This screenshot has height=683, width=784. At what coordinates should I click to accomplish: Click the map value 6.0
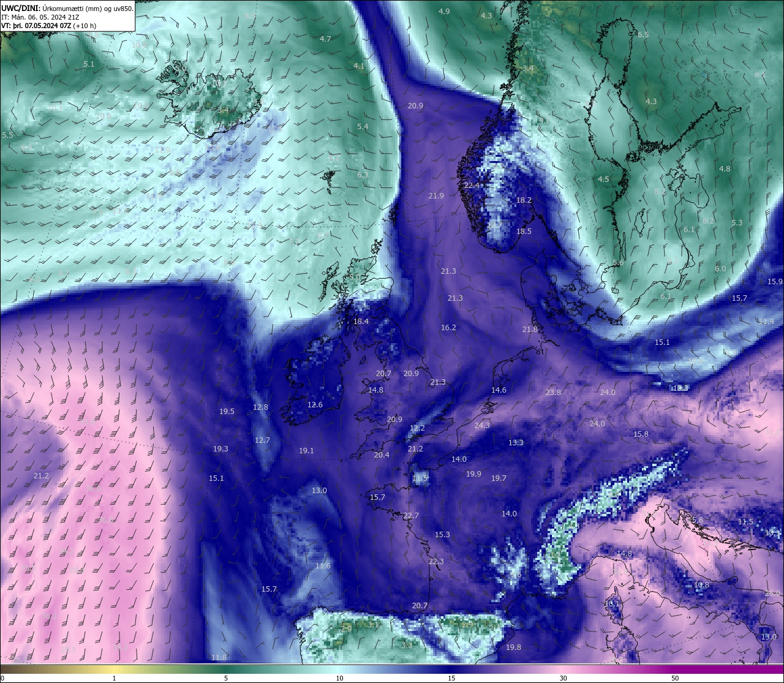(x=720, y=269)
